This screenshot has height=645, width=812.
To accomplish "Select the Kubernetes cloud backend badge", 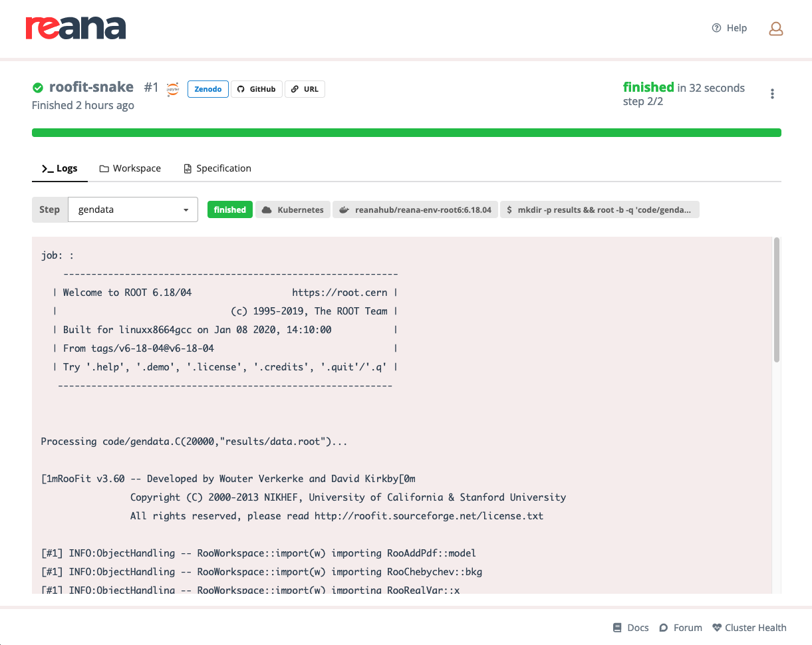I will click(293, 209).
